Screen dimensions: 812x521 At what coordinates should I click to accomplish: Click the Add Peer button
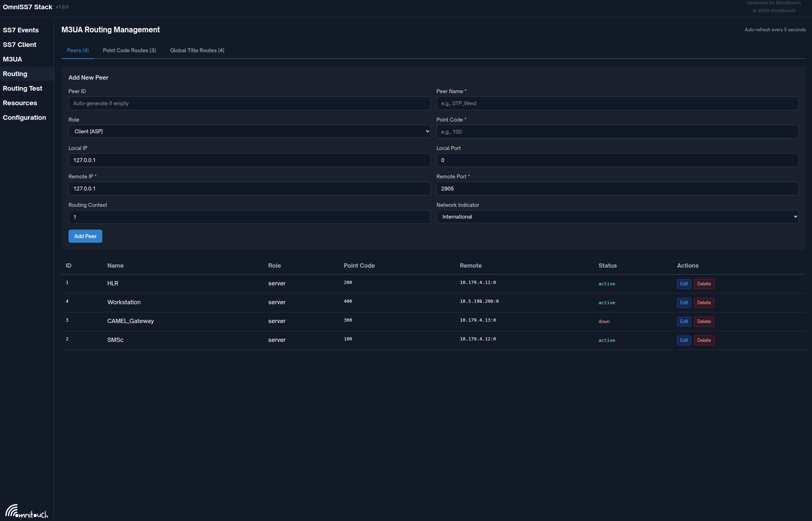[x=85, y=236]
